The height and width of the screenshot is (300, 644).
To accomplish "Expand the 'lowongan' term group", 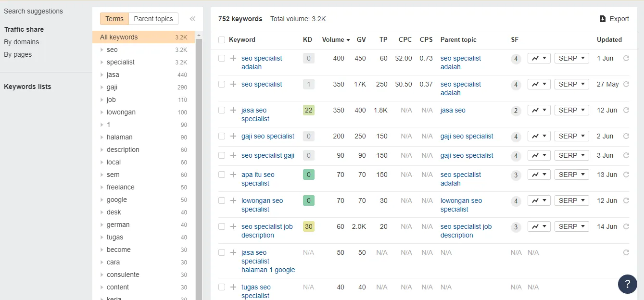I will 101,112.
